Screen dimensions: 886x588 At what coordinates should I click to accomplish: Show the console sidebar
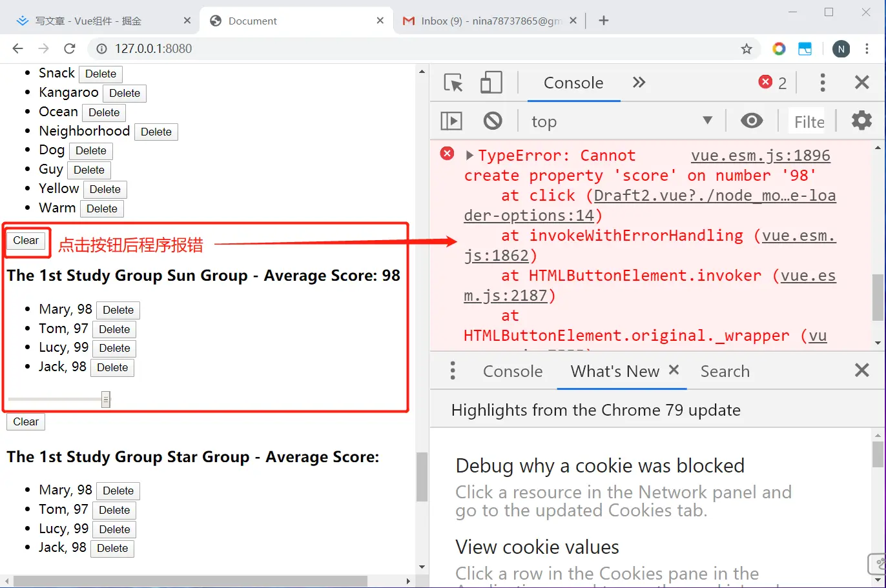click(451, 121)
